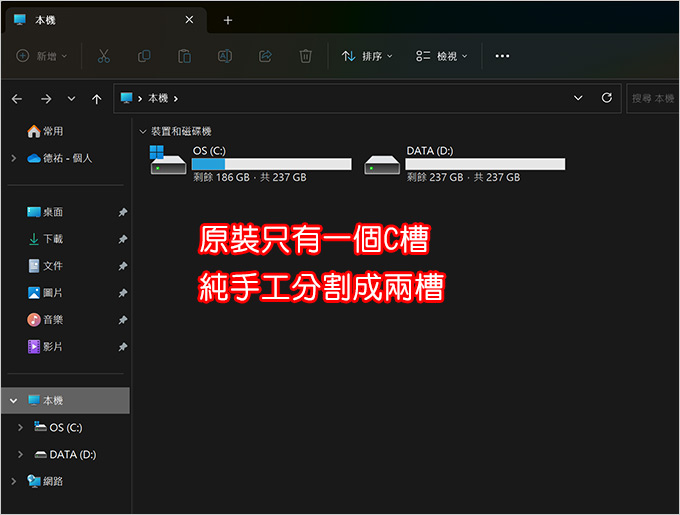The width and height of the screenshot is (680, 515).
Task: Click the refresh icon in address bar
Action: coord(607,98)
